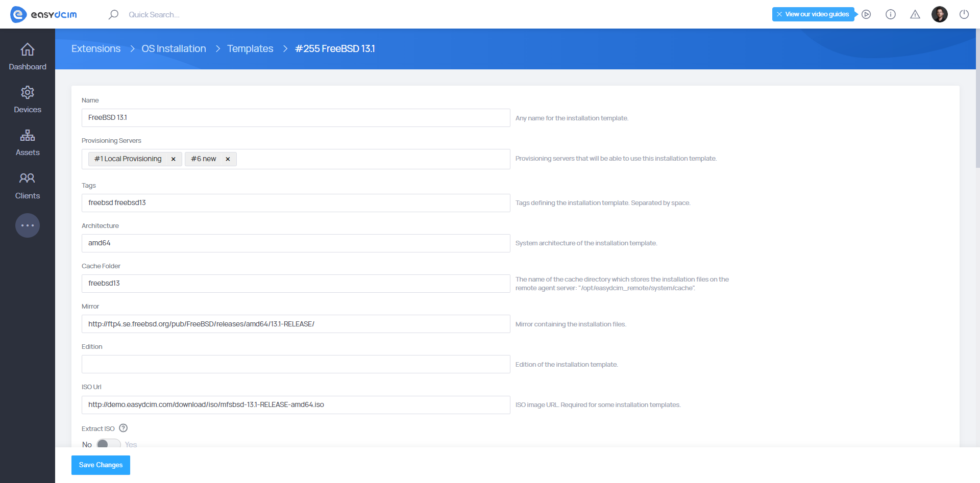Toggle the Extract ISO switch
980x483 pixels.
(x=109, y=444)
